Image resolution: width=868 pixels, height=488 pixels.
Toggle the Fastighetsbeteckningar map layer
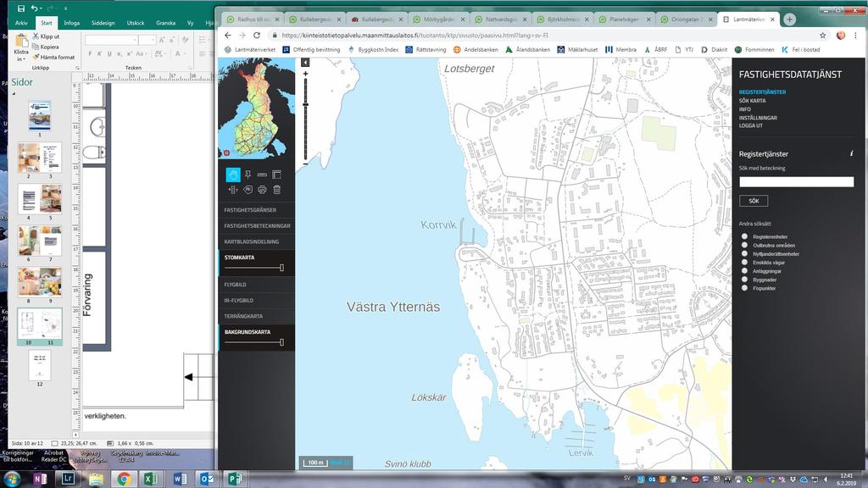point(256,225)
